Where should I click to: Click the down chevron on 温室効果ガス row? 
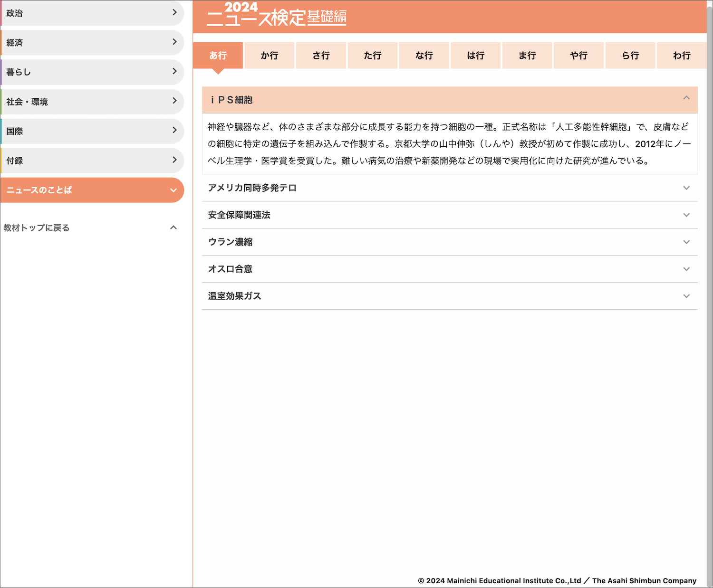pyautogui.click(x=686, y=296)
